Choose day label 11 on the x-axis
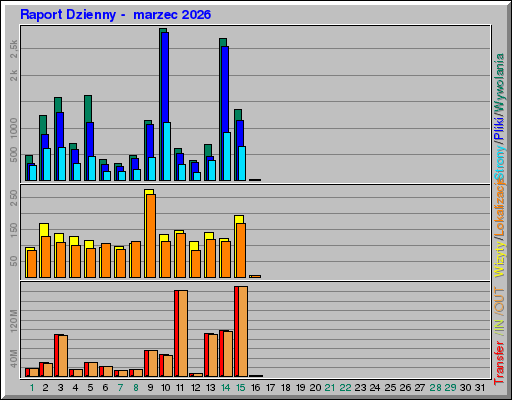This screenshot has height=400, width=512. [x=180, y=388]
